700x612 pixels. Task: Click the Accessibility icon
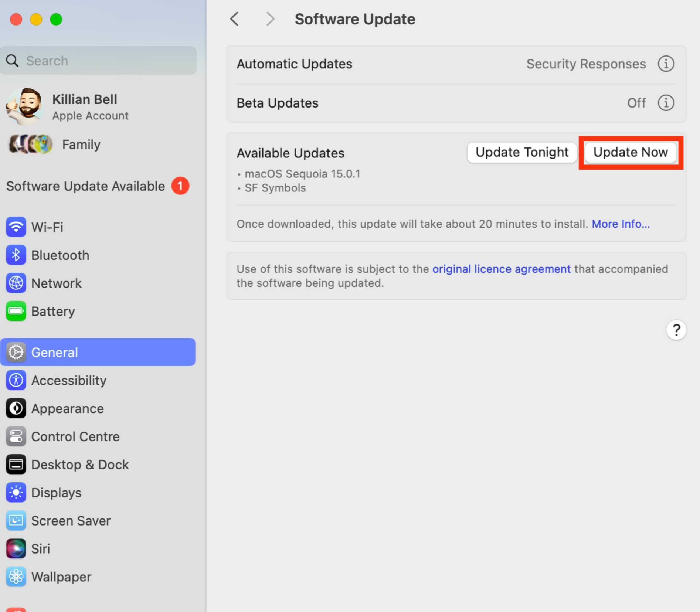(x=16, y=380)
